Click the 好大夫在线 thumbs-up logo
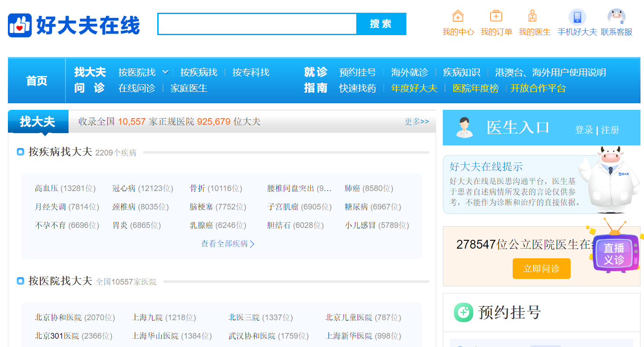Screen dimensions: 644x347 coord(20,25)
